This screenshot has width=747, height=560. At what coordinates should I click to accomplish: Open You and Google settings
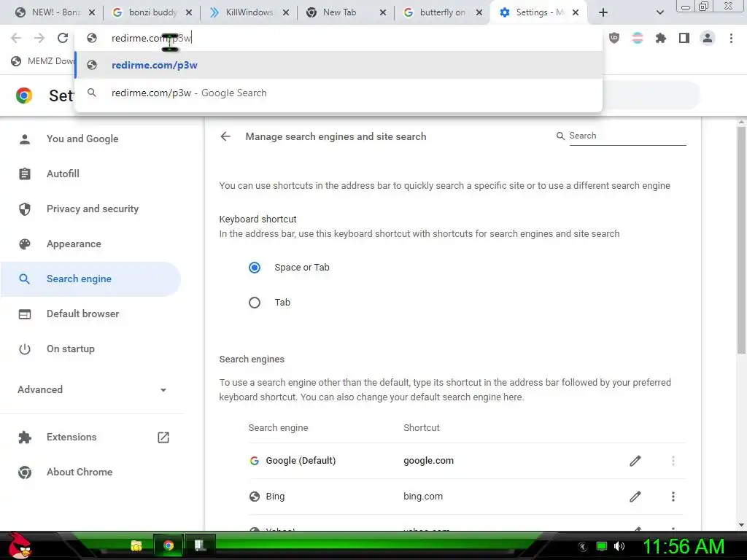coord(90,139)
